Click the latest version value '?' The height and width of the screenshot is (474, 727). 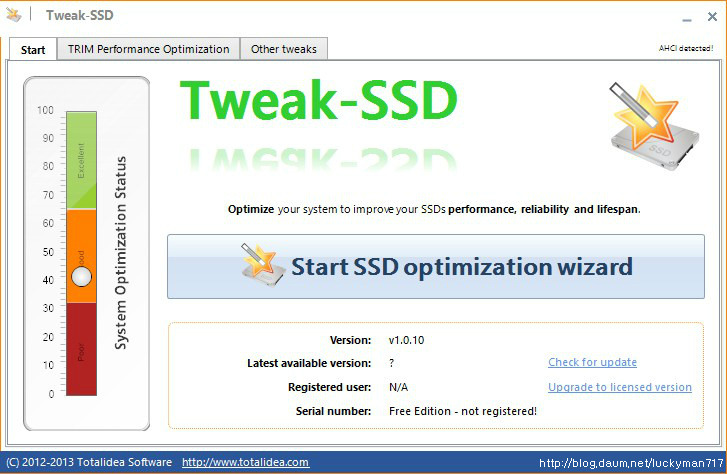click(392, 363)
